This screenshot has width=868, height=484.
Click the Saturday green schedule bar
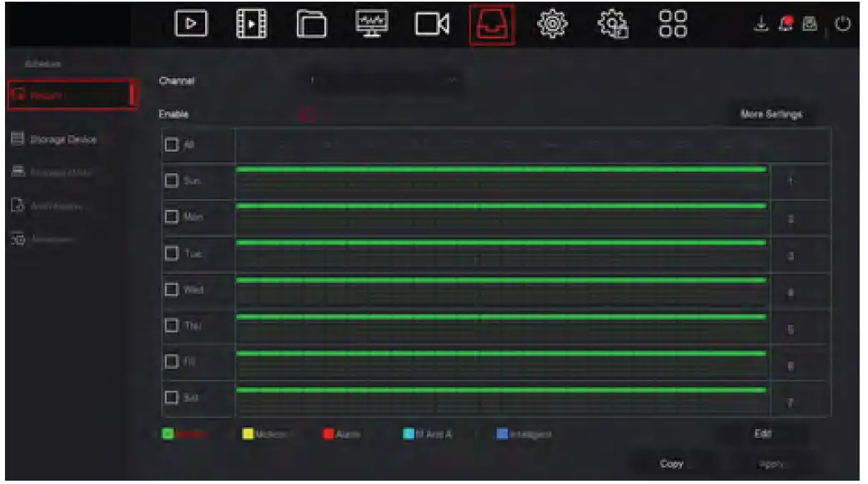pyautogui.click(x=501, y=390)
